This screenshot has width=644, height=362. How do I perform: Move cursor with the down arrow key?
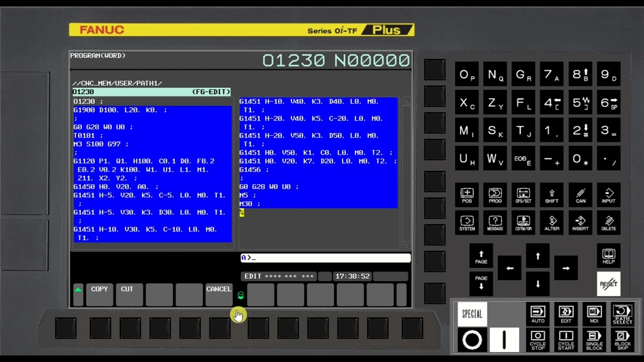tap(538, 284)
